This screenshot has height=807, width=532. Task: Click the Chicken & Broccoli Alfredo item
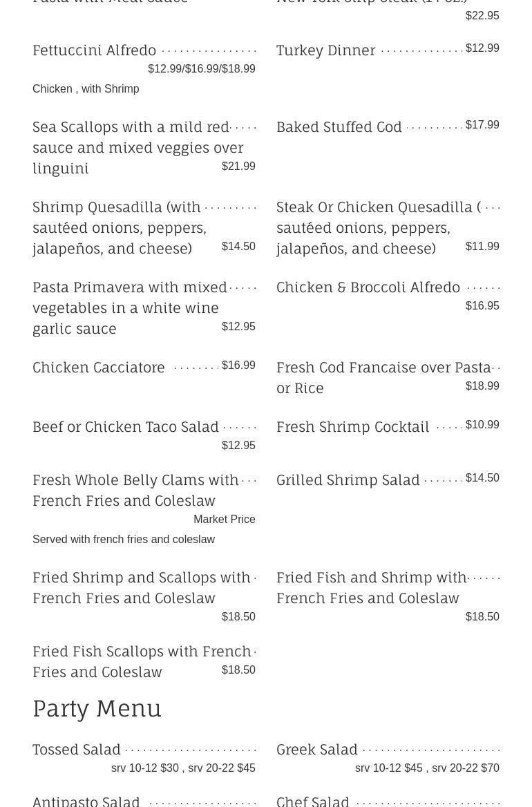click(368, 287)
